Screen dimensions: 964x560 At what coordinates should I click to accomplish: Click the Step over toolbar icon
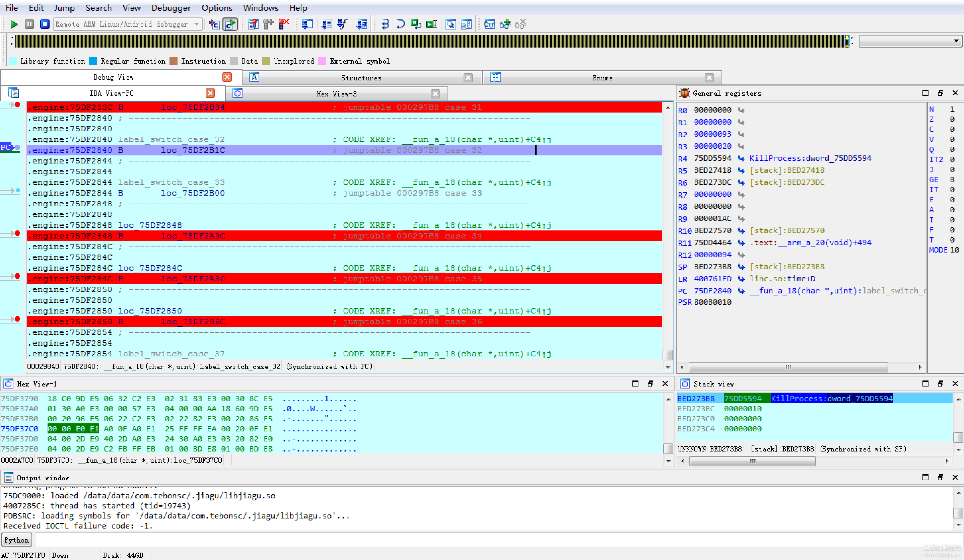tap(400, 24)
